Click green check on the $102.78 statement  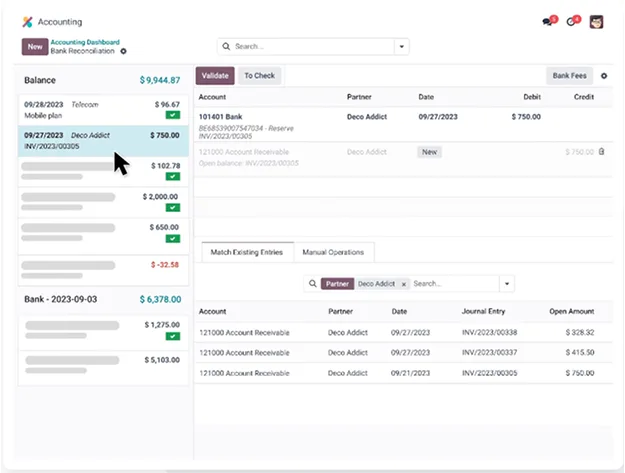point(173,177)
